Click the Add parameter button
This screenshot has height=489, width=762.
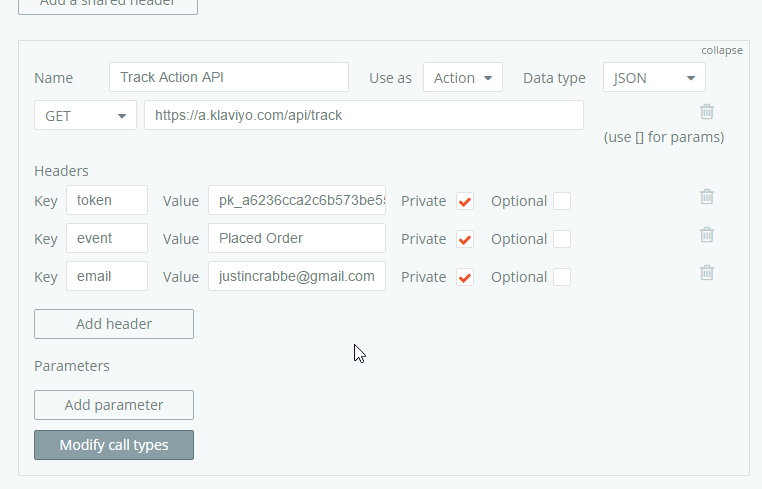[114, 405]
